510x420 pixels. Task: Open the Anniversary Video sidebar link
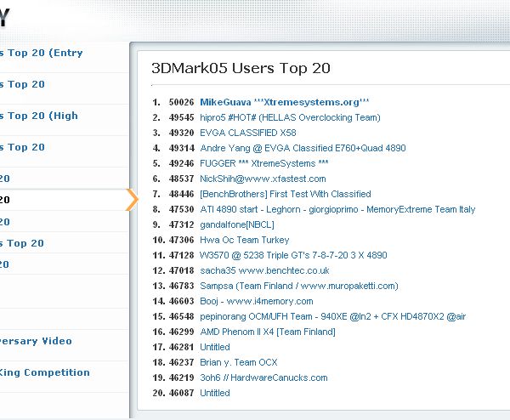click(36, 341)
